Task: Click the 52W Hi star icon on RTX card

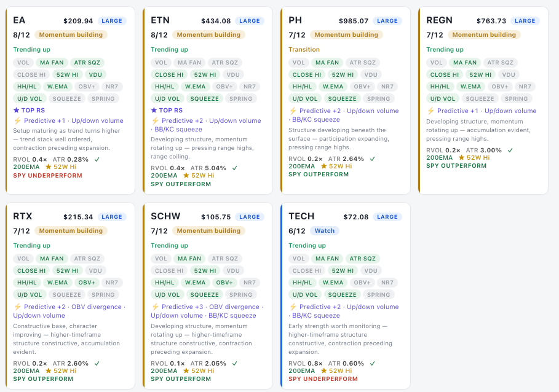Action: tap(49, 370)
